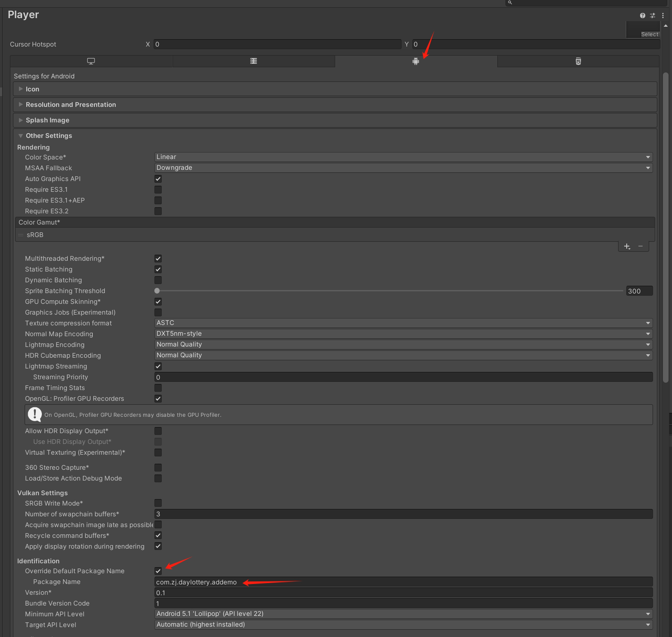
Task: Click the Sprite Batching Threshold slider handle
Action: (157, 291)
